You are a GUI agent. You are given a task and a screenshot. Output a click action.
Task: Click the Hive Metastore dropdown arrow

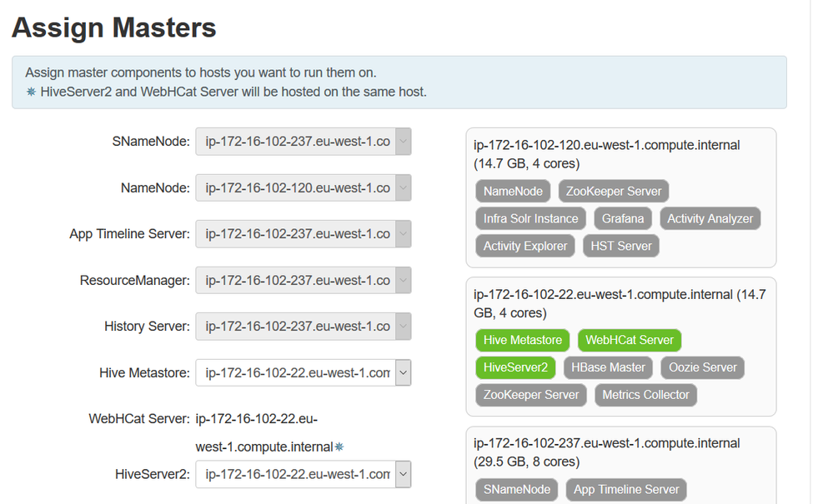coord(403,373)
